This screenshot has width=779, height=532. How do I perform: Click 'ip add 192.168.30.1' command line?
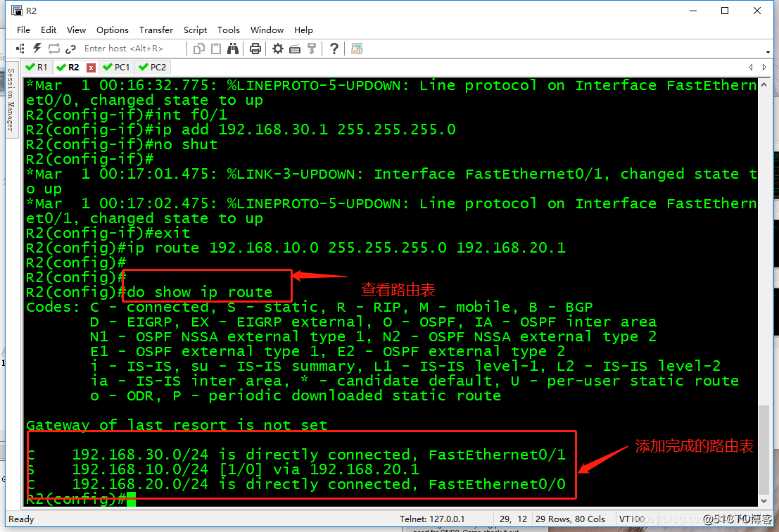click(x=241, y=129)
